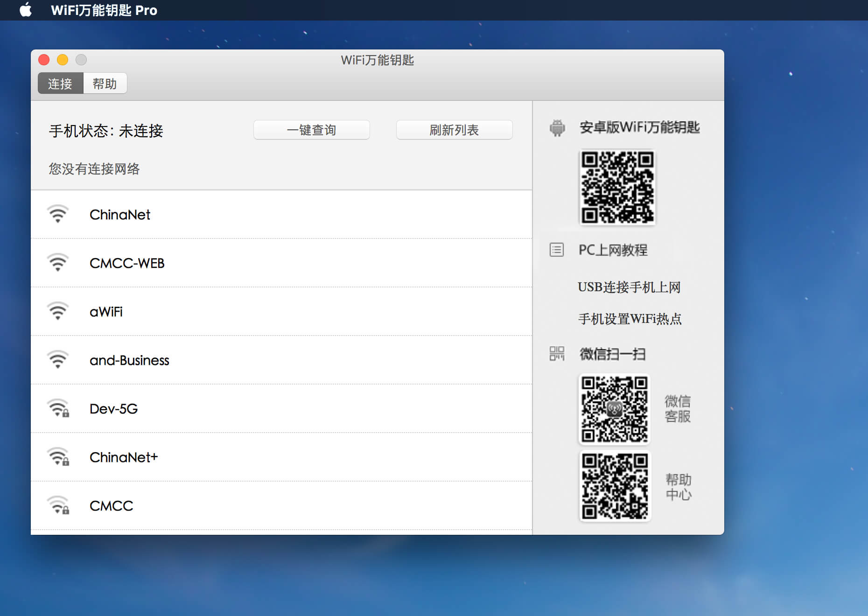The width and height of the screenshot is (868, 616).
Task: Open the USB连接手机上网 tutorial link
Action: point(629,287)
